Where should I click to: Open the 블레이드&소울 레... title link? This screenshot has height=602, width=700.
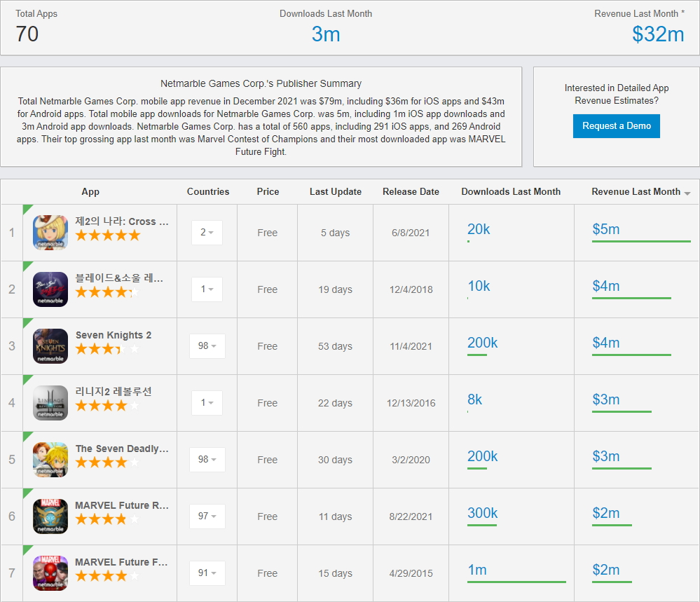tap(119, 278)
